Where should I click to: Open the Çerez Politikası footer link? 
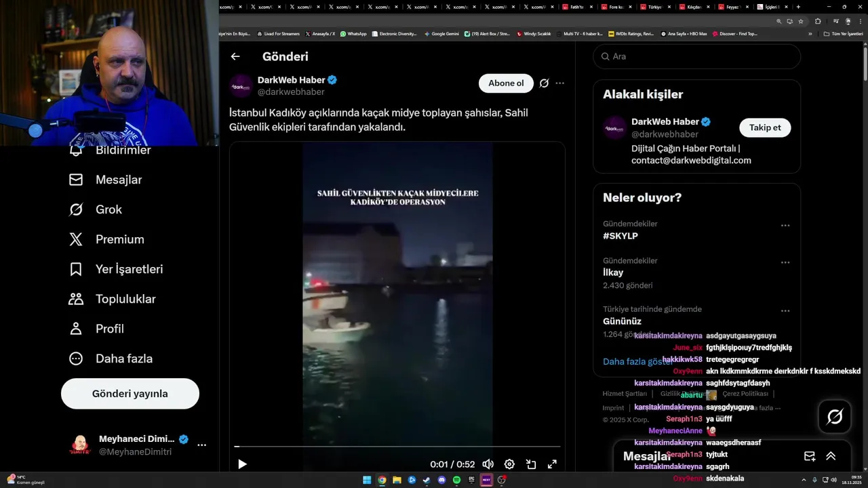[x=745, y=394]
